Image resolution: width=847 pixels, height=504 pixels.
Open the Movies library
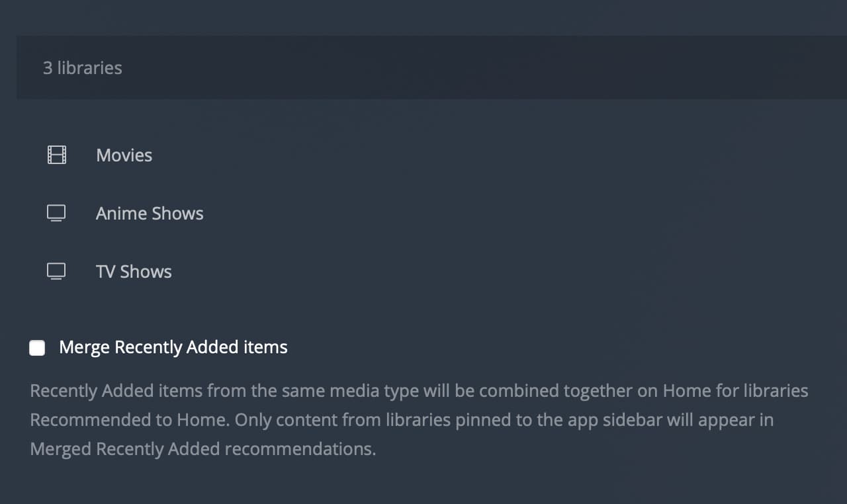pos(124,155)
